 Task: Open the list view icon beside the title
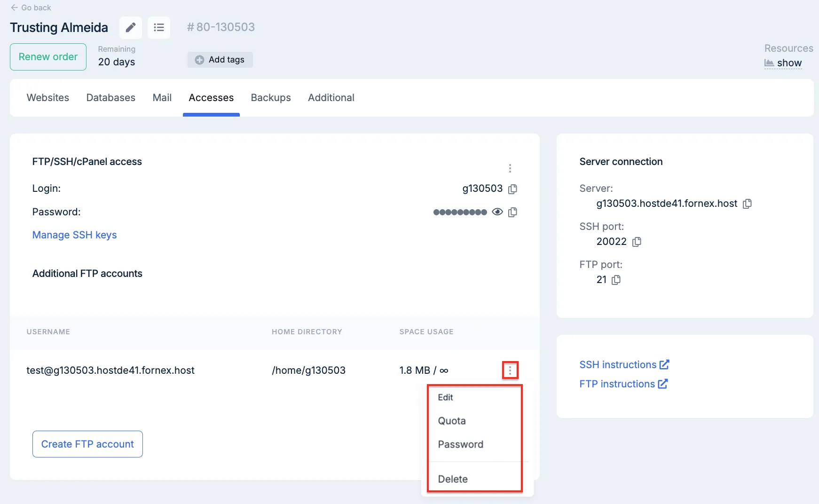pyautogui.click(x=159, y=27)
